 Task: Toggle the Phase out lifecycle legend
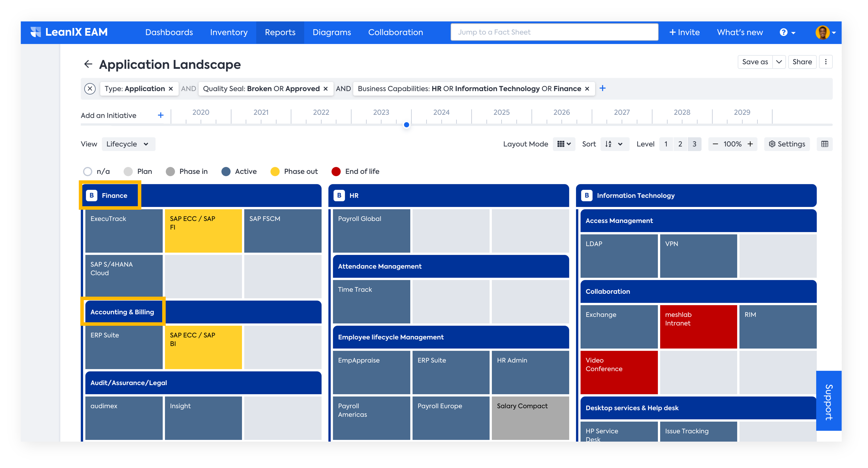(294, 172)
